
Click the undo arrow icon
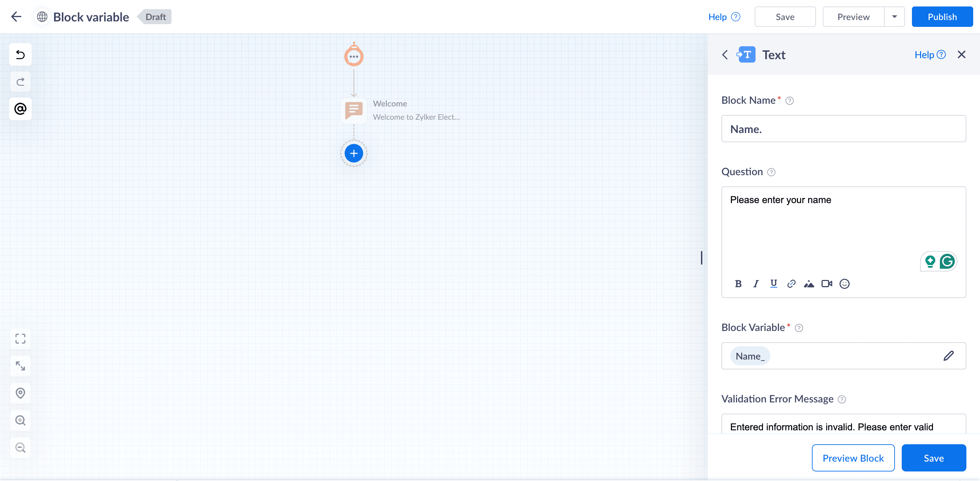coord(20,55)
